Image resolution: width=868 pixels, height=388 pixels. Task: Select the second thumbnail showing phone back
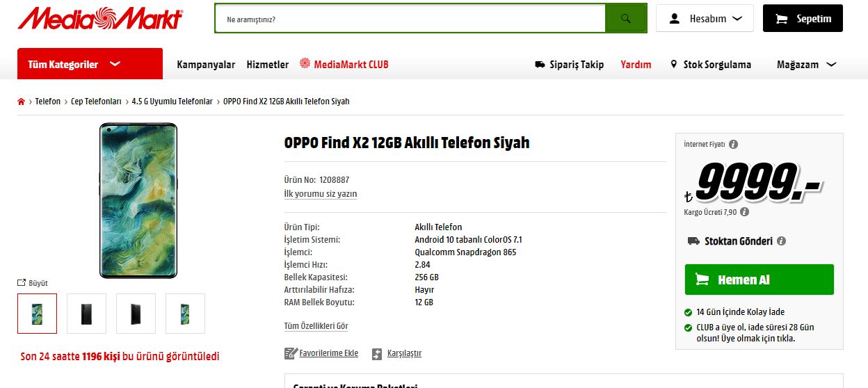pyautogui.click(x=86, y=314)
